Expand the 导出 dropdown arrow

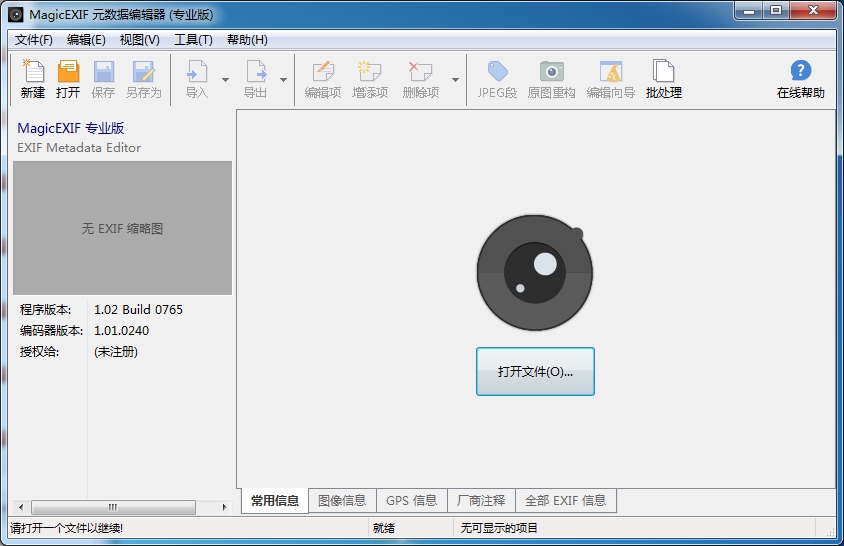[x=283, y=80]
